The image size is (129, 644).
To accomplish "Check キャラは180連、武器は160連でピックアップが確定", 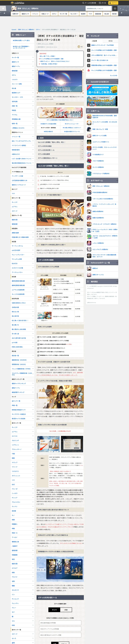I will [x=38, y=341].
